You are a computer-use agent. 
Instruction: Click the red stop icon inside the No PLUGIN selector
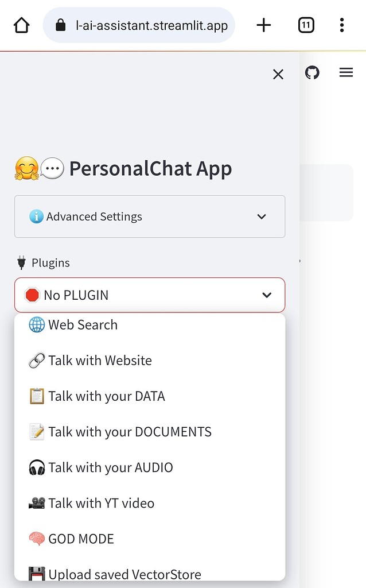(31, 295)
